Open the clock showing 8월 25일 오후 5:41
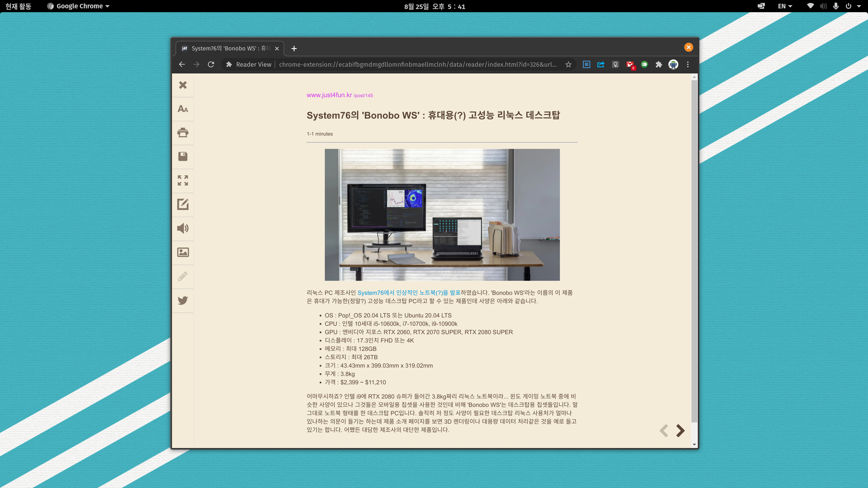 coord(434,6)
